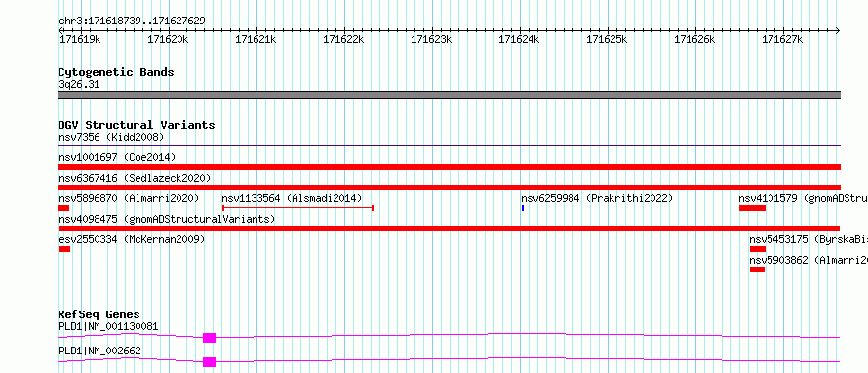Click the PLD1|NM_001130081 magenta exon box
Image resolution: width=868 pixels, height=373 pixels.
tap(210, 338)
